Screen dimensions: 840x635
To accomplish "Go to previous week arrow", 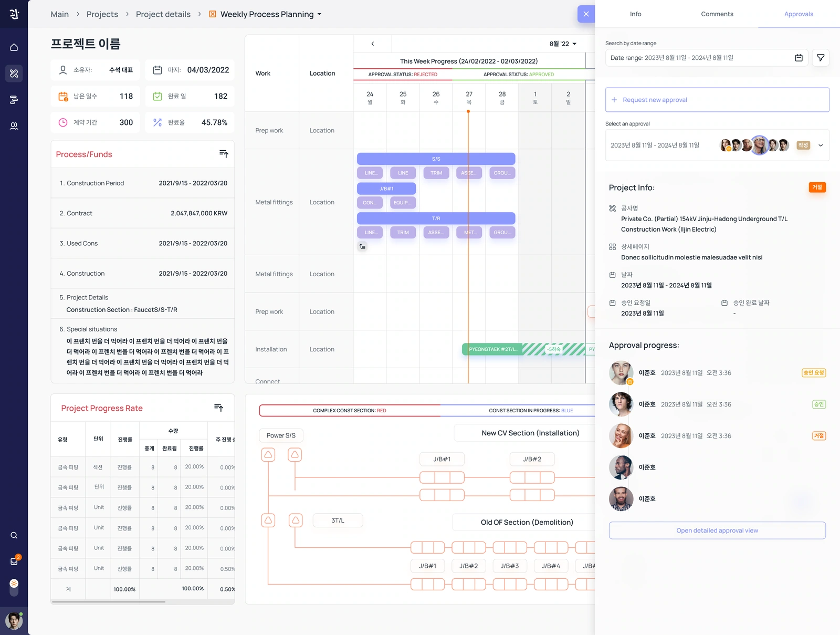I will [373, 44].
